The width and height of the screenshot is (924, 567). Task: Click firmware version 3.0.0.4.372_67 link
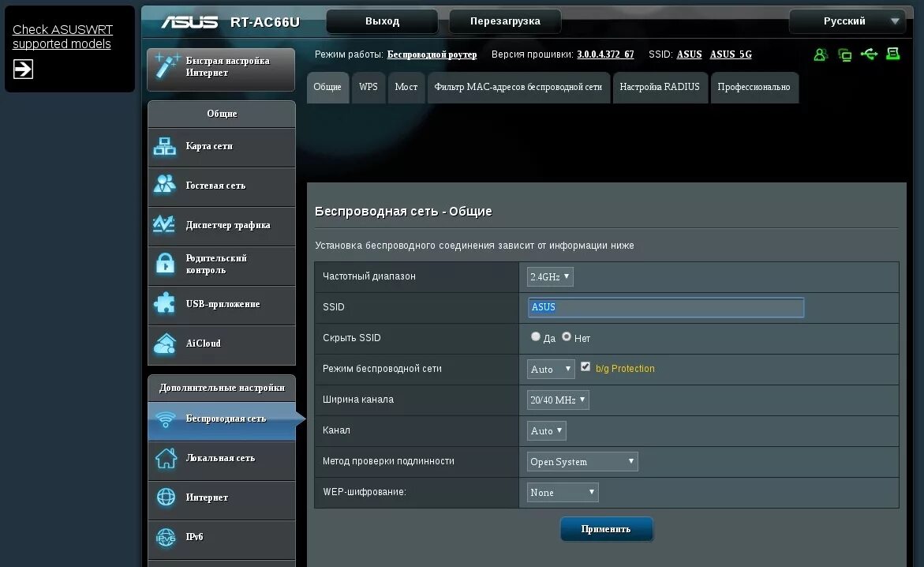[x=605, y=54]
